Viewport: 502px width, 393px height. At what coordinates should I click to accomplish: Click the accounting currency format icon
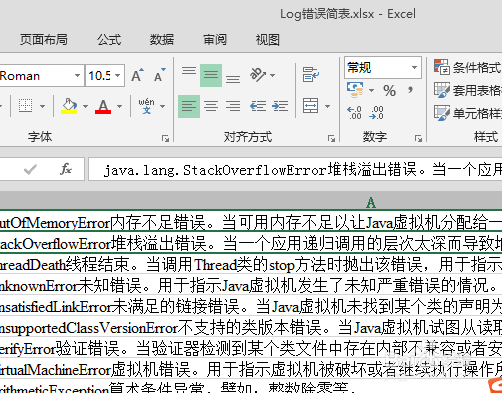click(x=355, y=90)
